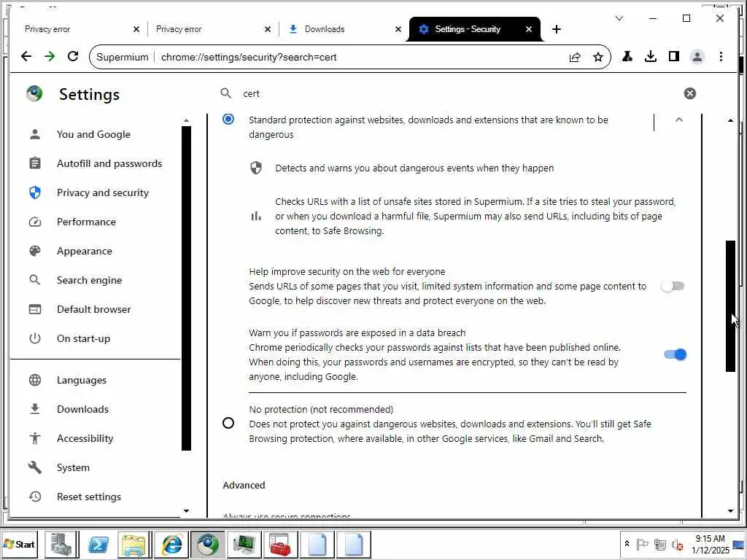Viewport: 747px width, 560px height.
Task: Click main page scrollbar up arrow
Action: pyautogui.click(x=731, y=120)
